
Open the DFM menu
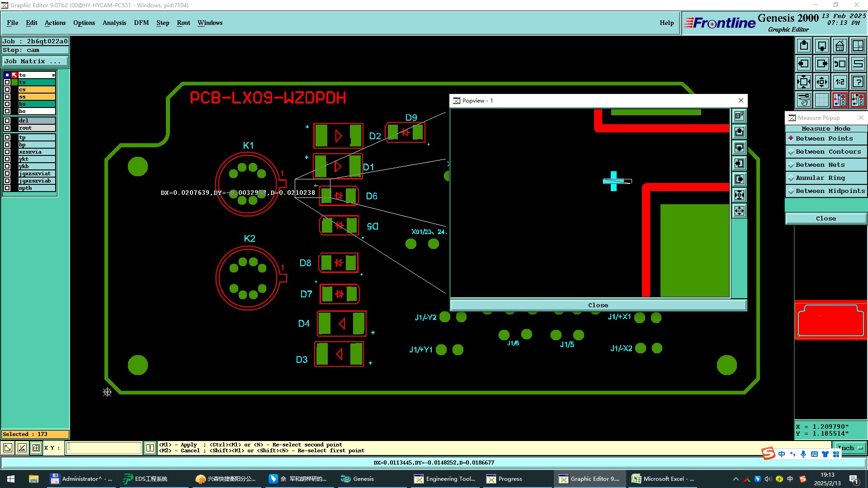pos(142,23)
